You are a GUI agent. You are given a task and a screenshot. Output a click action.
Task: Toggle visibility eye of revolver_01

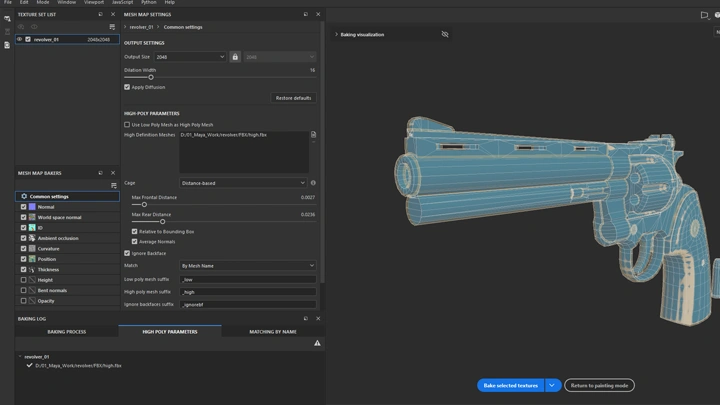click(20, 39)
